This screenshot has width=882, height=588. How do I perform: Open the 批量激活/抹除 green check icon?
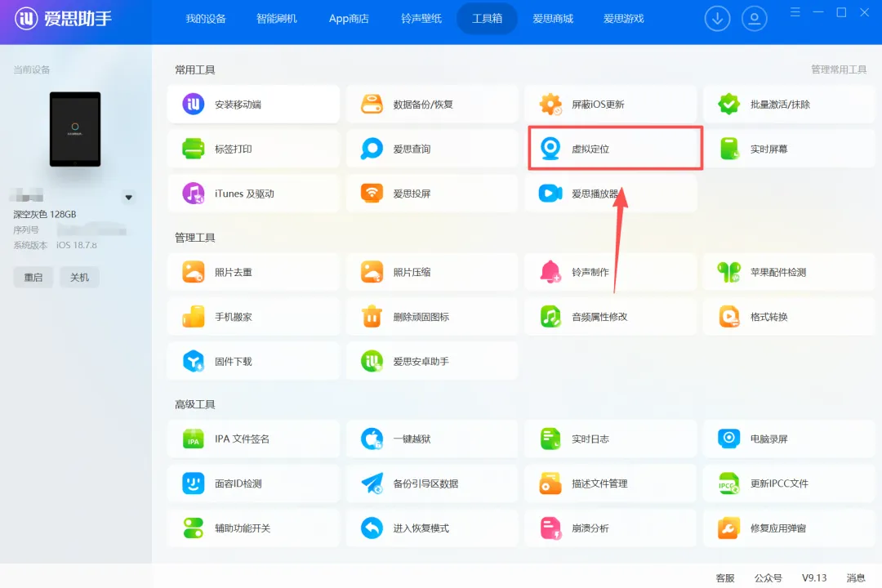tap(728, 104)
